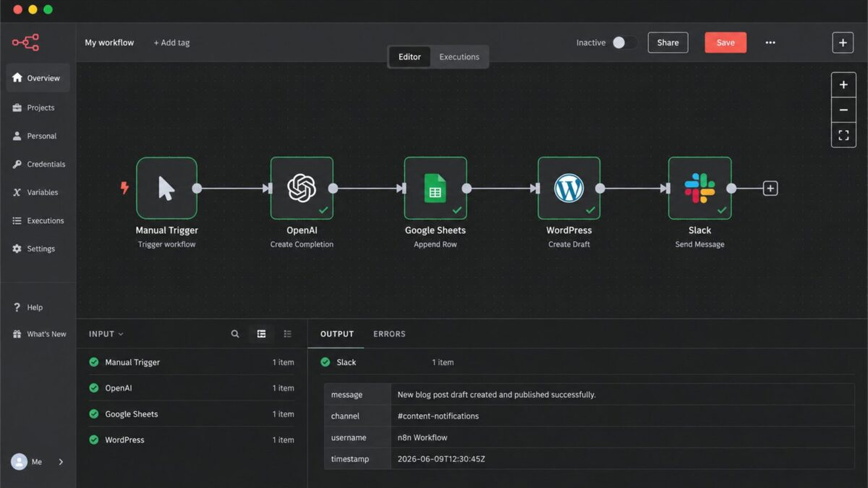Click the Send Message subtitle
The image size is (868, 488).
[x=700, y=244]
